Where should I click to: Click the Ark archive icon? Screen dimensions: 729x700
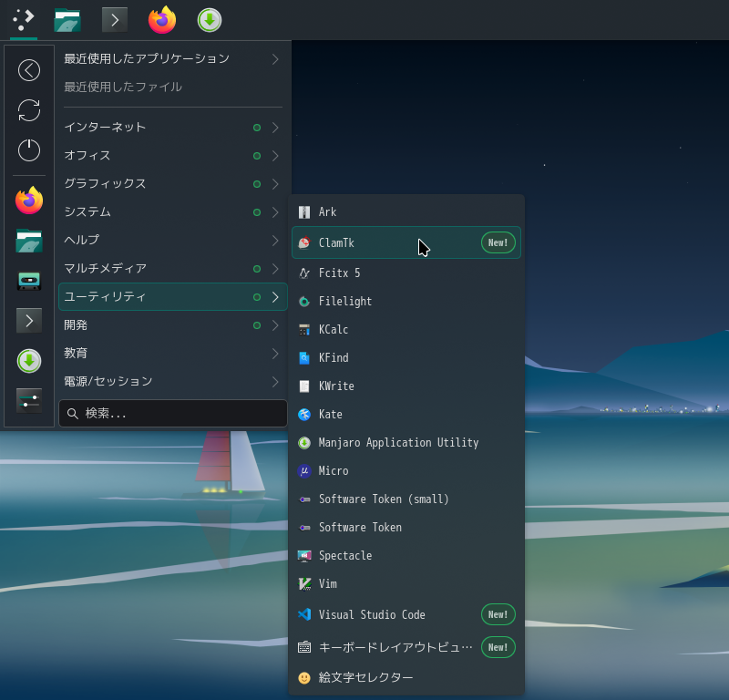(304, 212)
